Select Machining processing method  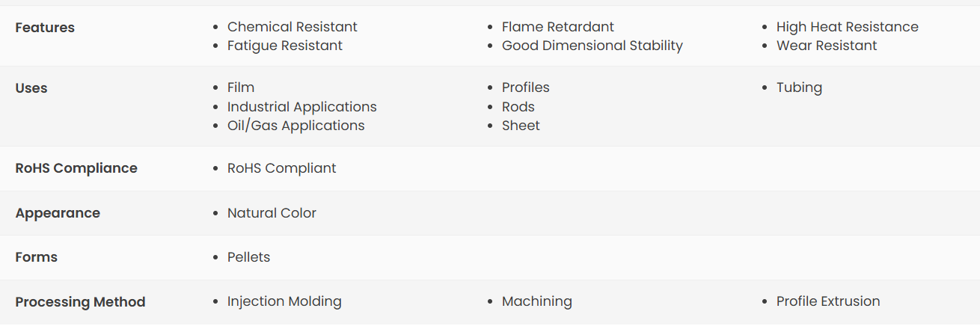[537, 301]
